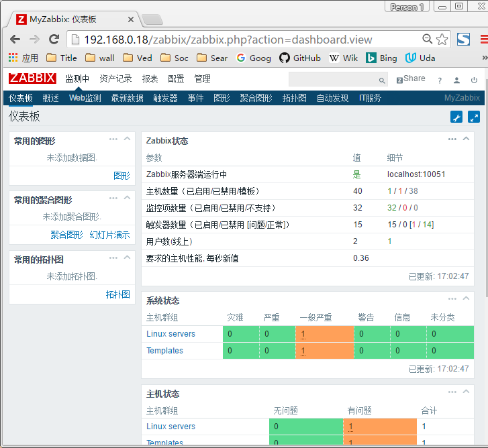Collapse the 系统状态 widget
Image resolution: width=488 pixels, height=448 pixels.
tap(466, 298)
